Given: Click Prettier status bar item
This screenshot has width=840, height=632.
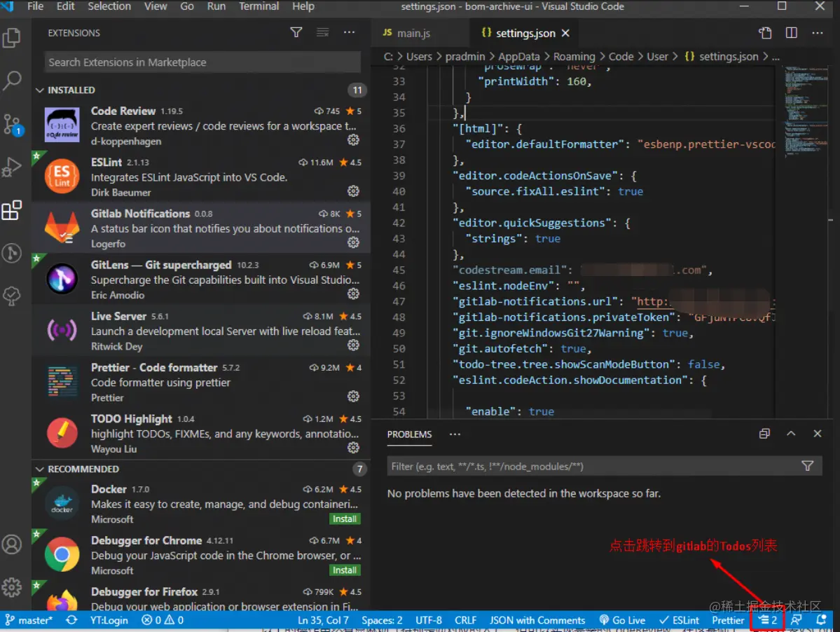Looking at the screenshot, I should [727, 619].
